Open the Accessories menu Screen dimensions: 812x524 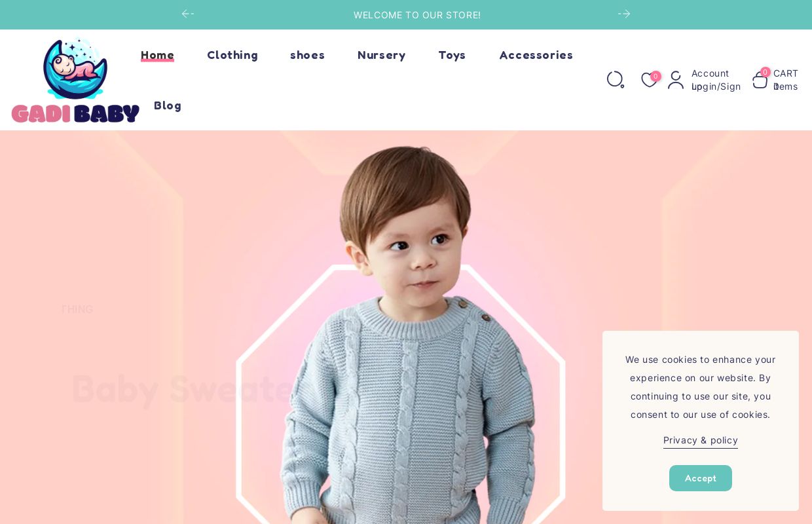(x=536, y=55)
